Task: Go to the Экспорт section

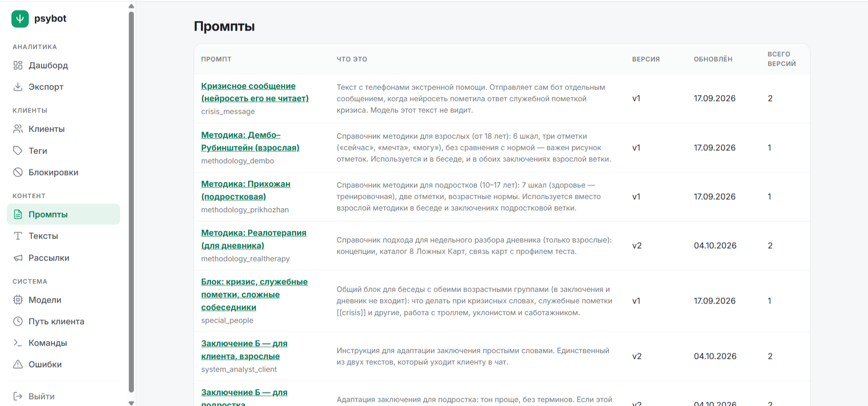Action: point(46,87)
